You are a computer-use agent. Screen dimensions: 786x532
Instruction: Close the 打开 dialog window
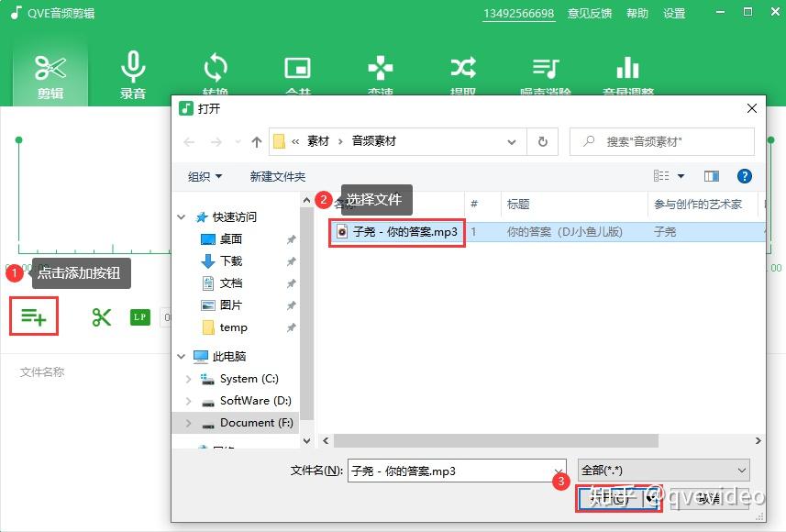752,108
